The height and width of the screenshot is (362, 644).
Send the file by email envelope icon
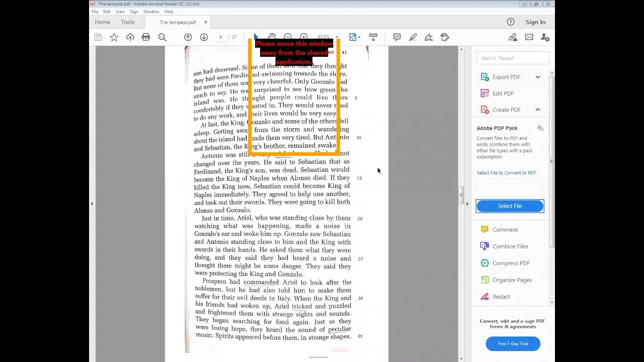(x=529, y=37)
